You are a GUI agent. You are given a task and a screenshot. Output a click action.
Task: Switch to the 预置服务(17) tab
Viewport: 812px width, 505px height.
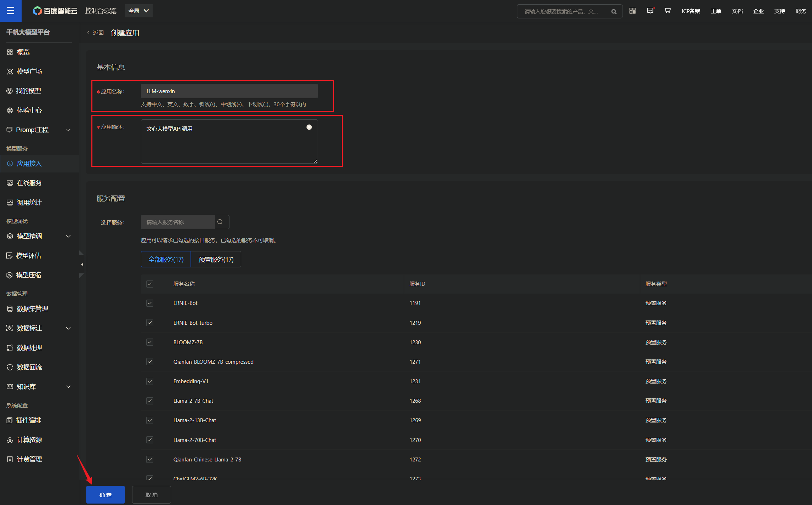tap(216, 259)
